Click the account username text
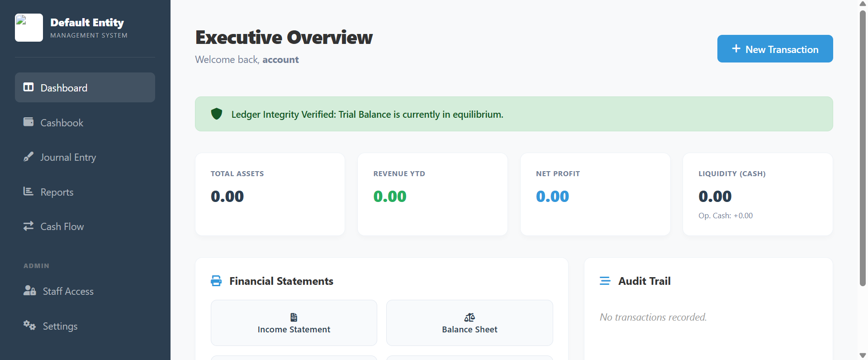This screenshot has height=360, width=868. pyautogui.click(x=280, y=59)
